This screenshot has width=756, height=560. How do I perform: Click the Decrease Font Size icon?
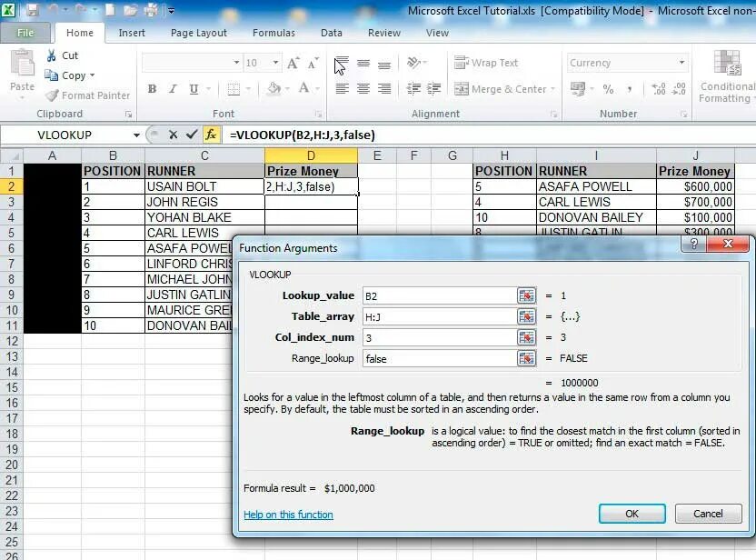(x=313, y=64)
